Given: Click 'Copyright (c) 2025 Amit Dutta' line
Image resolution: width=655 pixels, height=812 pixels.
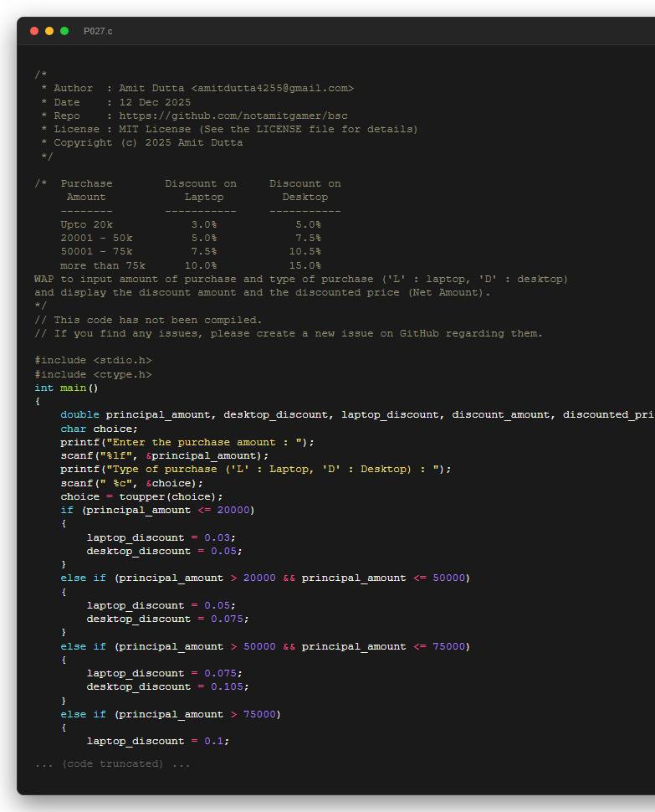Looking at the screenshot, I should (x=148, y=142).
